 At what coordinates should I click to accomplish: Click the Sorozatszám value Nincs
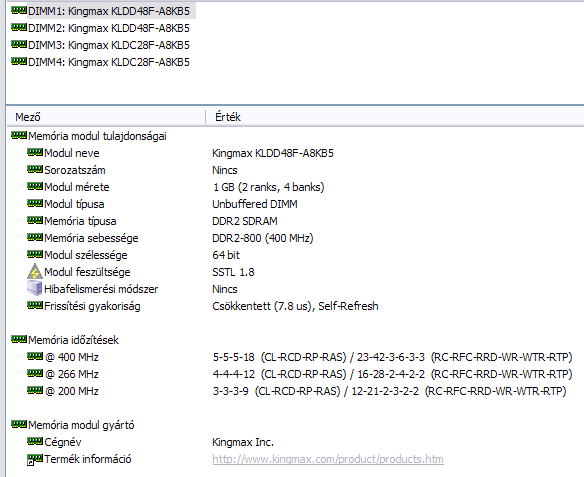[225, 170]
